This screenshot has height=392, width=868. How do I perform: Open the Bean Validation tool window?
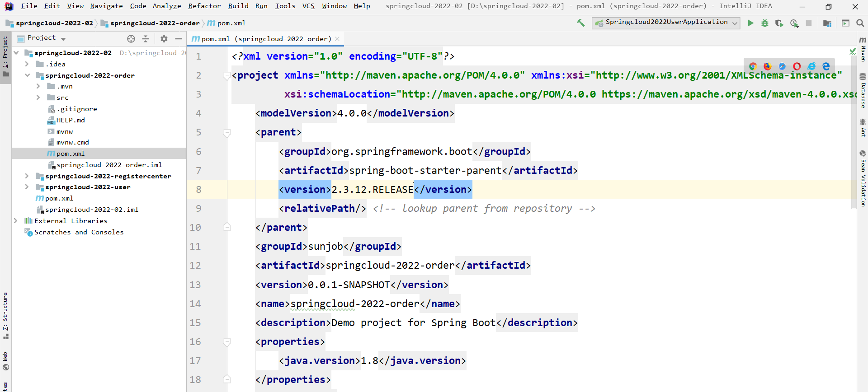point(863,178)
